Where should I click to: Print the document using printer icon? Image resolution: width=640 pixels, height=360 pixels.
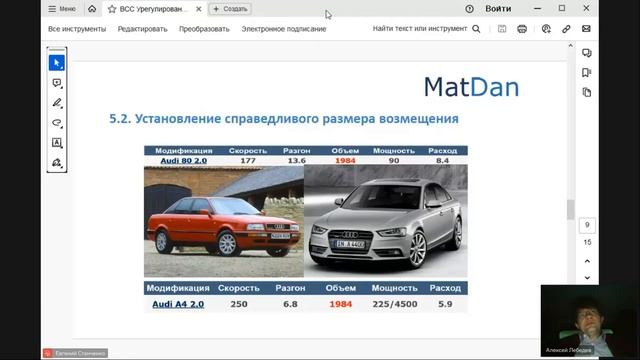(x=522, y=29)
